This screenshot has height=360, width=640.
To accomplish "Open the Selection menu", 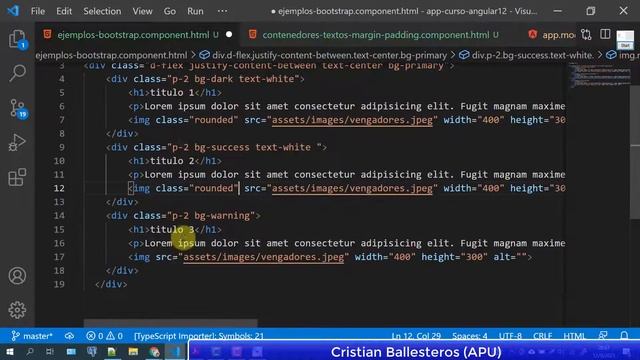I will click(102, 11).
